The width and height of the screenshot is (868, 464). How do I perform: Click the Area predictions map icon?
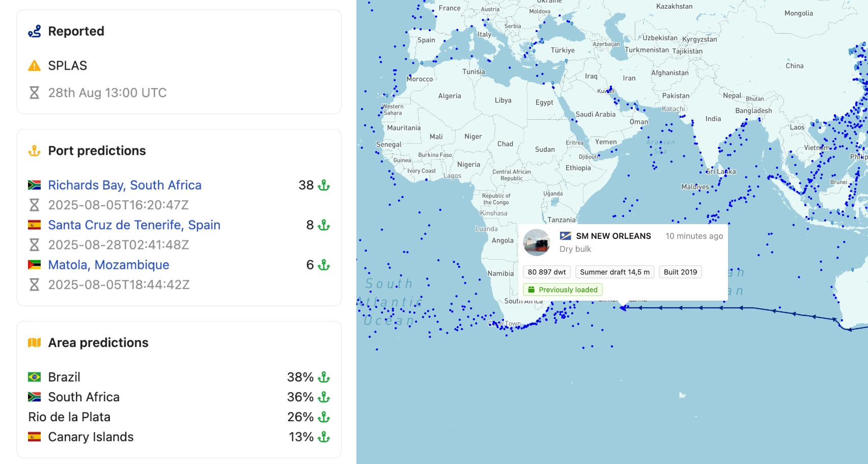(x=34, y=343)
